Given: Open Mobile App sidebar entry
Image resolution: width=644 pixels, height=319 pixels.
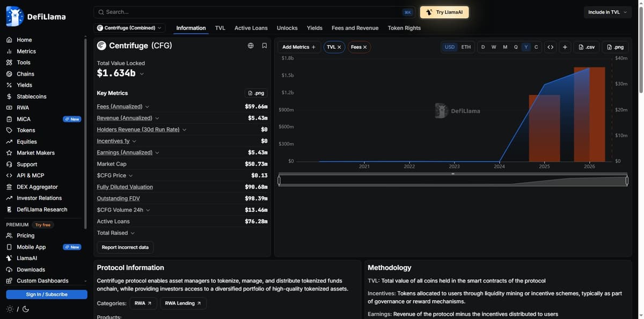Looking at the screenshot, I should tap(31, 247).
